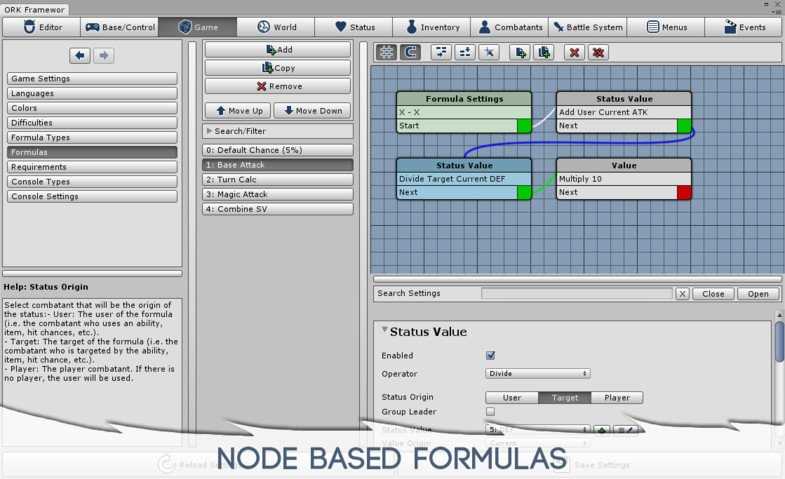Select formula 3: Magic Attack
The width and height of the screenshot is (785, 479).
278,194
